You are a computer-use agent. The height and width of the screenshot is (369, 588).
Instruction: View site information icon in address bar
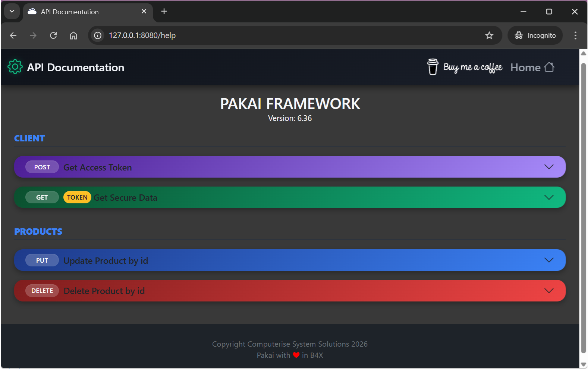[x=98, y=35]
